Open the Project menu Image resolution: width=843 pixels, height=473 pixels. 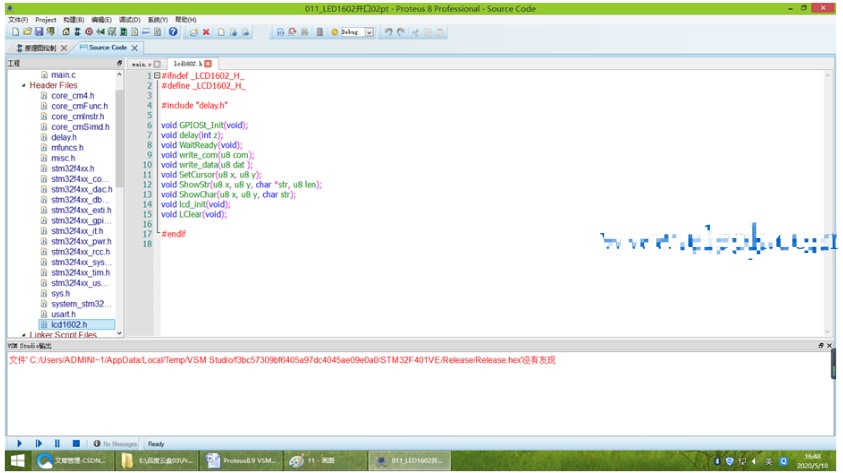click(46, 19)
